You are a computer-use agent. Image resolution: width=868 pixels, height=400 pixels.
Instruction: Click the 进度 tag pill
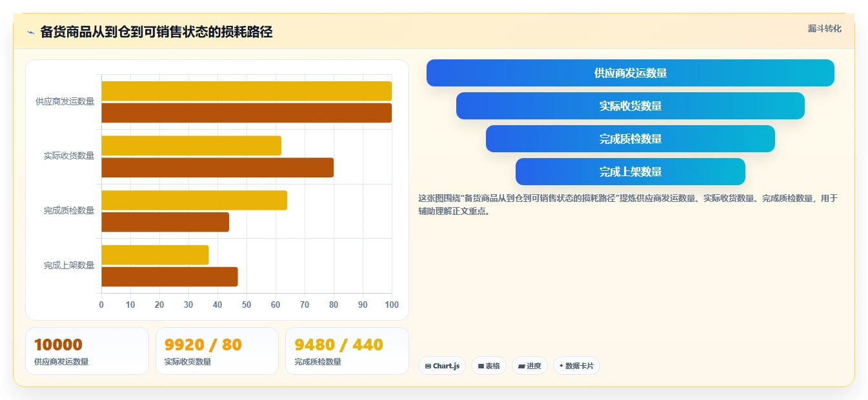[x=530, y=366]
